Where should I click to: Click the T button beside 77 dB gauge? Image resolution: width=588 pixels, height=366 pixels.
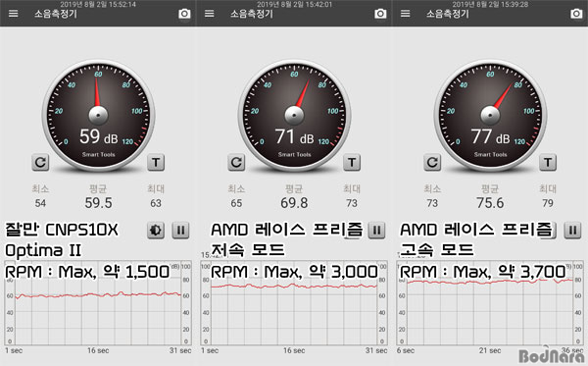point(548,162)
